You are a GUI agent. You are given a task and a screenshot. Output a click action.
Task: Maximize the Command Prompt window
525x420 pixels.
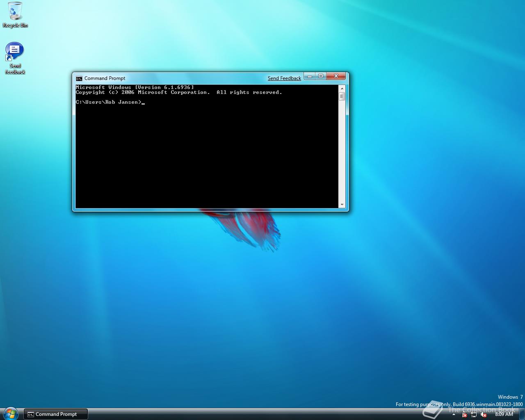[x=321, y=76]
